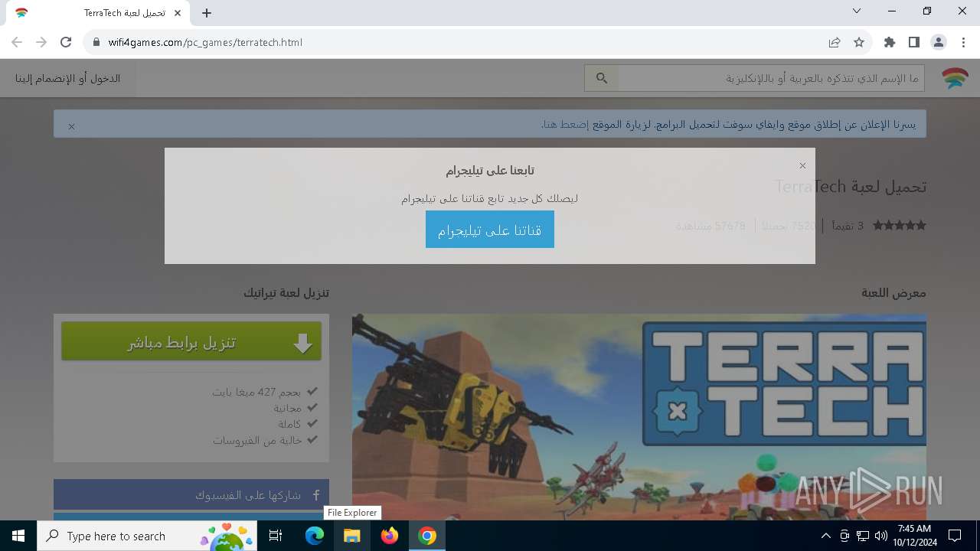
Task: Open the network tray icon
Action: click(863, 536)
